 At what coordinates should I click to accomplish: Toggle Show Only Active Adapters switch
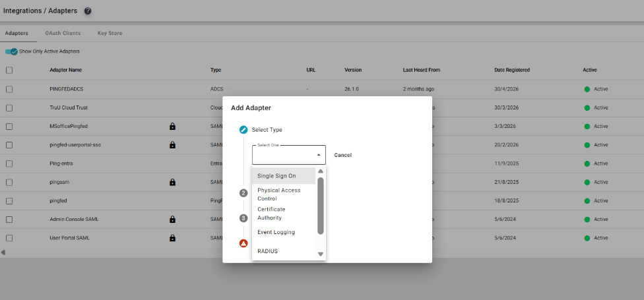11,51
